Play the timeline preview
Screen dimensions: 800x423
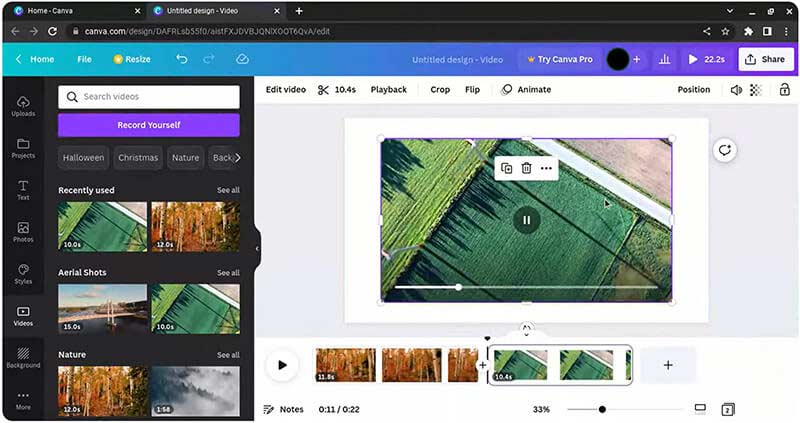point(282,365)
